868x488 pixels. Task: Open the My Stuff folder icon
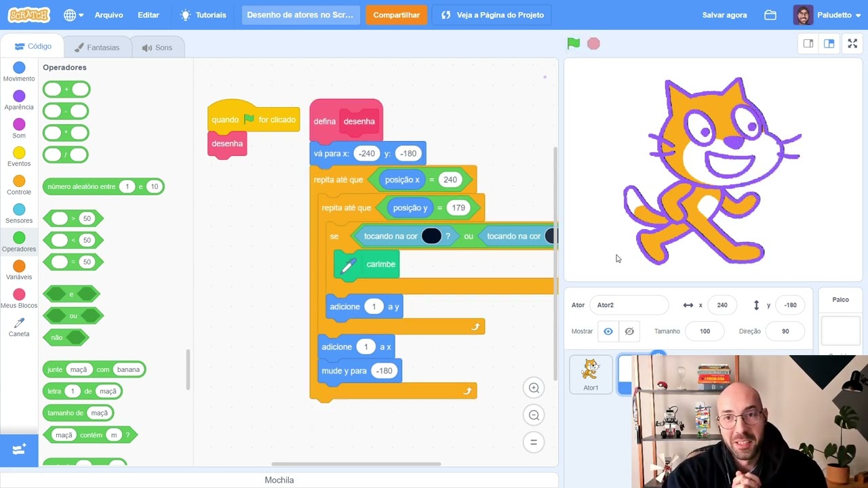[x=770, y=15]
